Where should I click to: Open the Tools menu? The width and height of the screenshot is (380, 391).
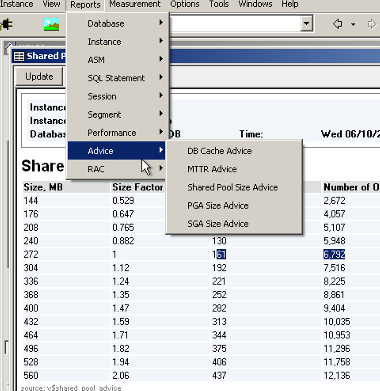click(x=219, y=4)
